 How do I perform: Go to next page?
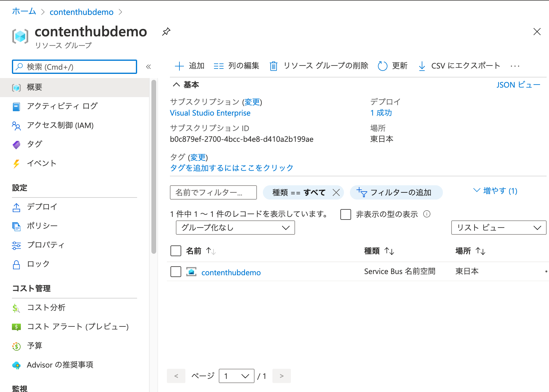[x=282, y=376]
